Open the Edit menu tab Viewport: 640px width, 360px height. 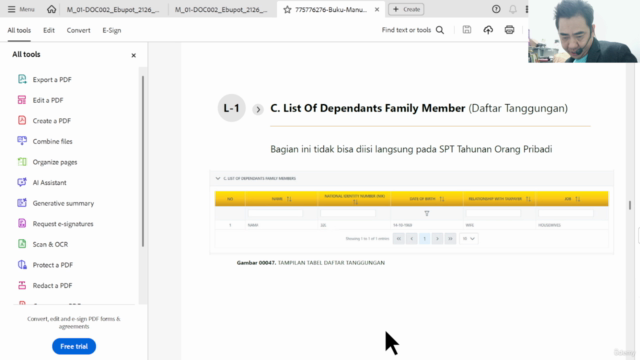coord(49,30)
